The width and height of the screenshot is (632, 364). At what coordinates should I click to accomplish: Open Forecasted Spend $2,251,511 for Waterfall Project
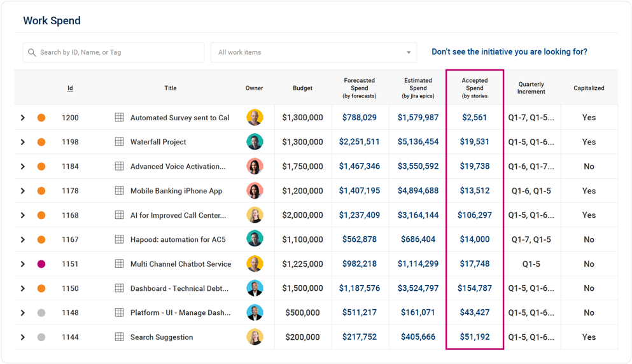(359, 142)
